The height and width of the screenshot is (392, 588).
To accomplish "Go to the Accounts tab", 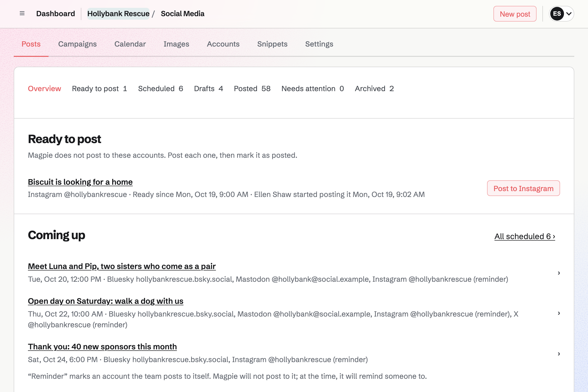I will [x=223, y=44].
